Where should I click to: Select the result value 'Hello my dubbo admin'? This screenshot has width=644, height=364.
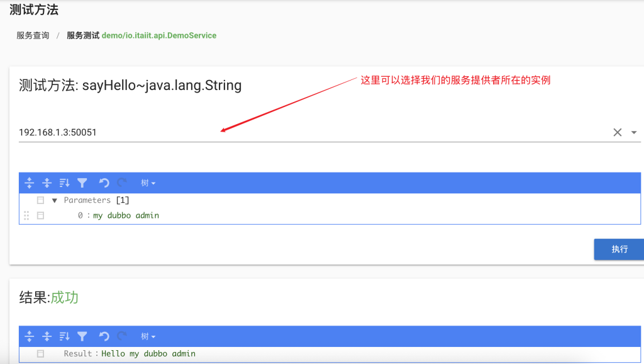148,354
